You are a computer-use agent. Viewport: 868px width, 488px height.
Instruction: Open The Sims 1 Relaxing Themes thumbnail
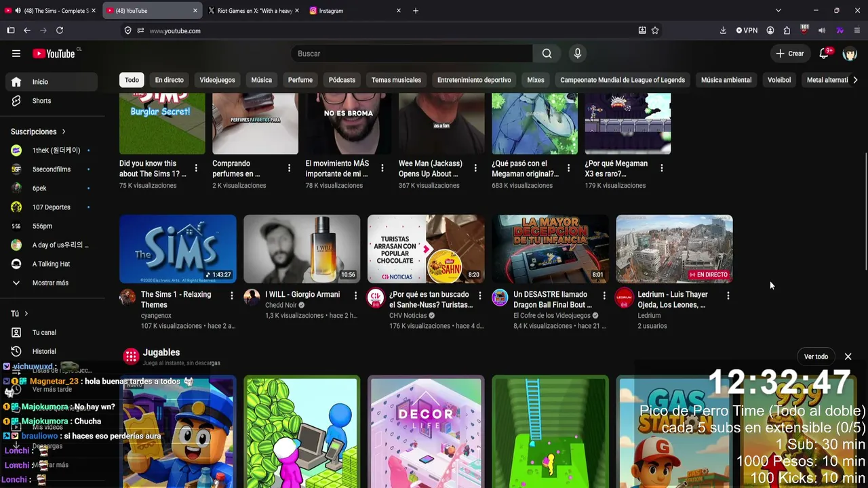click(x=178, y=249)
